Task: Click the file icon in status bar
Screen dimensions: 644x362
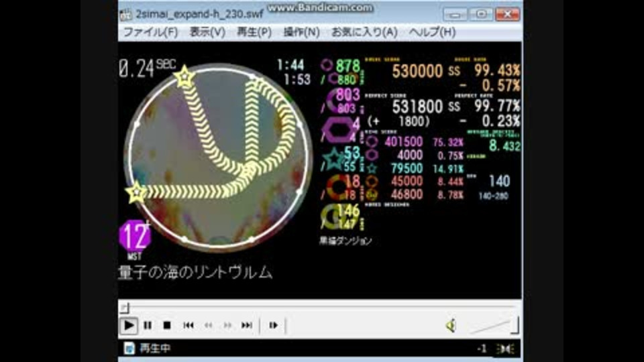Action: coord(129,349)
